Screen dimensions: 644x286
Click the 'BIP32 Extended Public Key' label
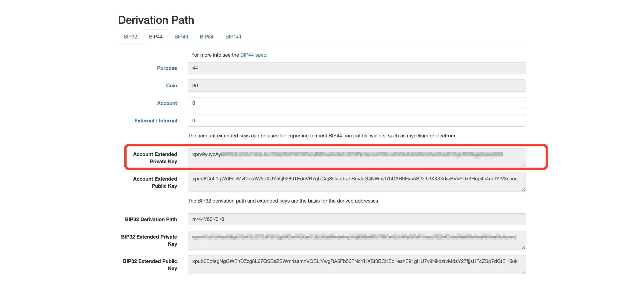(150, 265)
